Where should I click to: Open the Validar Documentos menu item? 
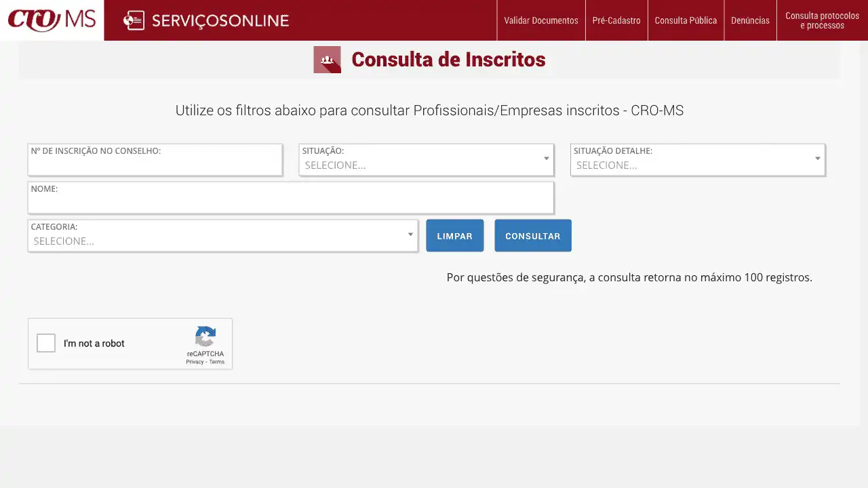coord(540,20)
